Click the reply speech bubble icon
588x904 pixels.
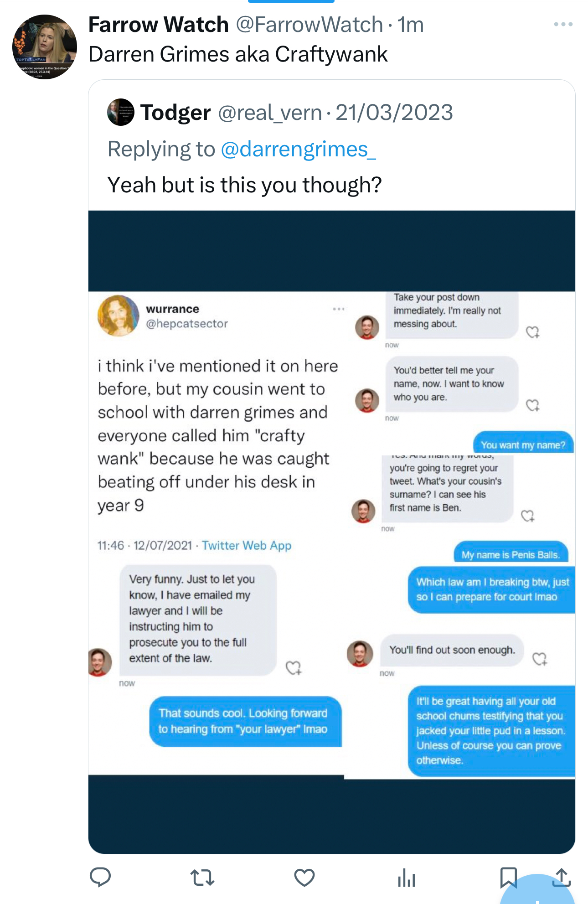(100, 877)
